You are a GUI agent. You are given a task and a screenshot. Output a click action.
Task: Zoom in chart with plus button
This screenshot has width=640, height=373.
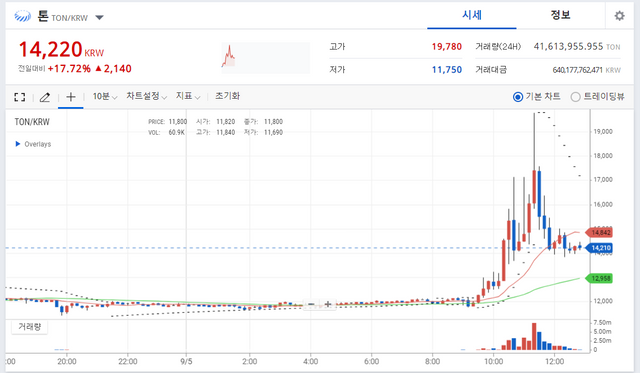click(328, 304)
